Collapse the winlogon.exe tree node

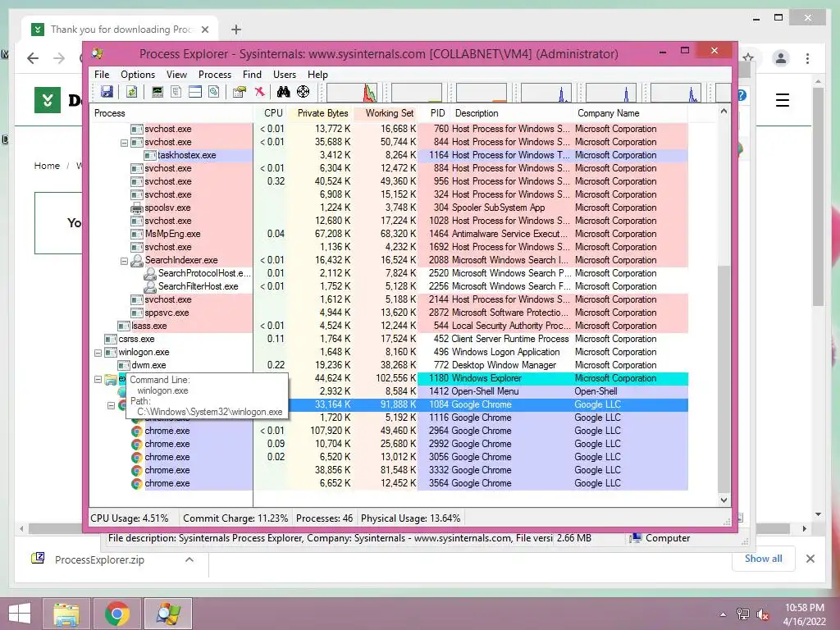pos(98,353)
